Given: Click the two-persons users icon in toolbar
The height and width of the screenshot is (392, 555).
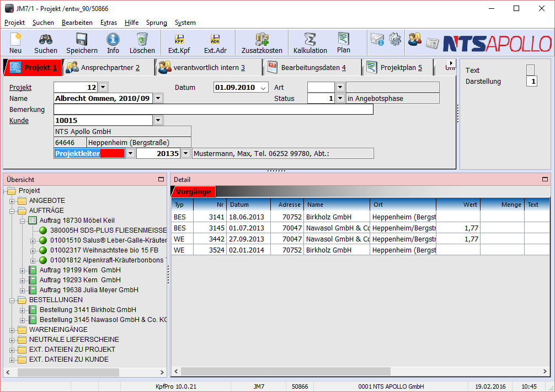Looking at the screenshot, I should coord(414,39).
